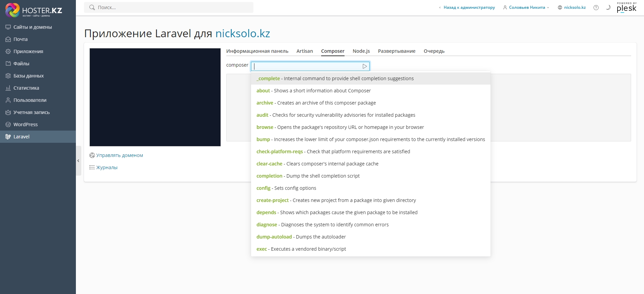The width and height of the screenshot is (644, 294).
Task: Click Управлять доменом link
Action: 116,155
